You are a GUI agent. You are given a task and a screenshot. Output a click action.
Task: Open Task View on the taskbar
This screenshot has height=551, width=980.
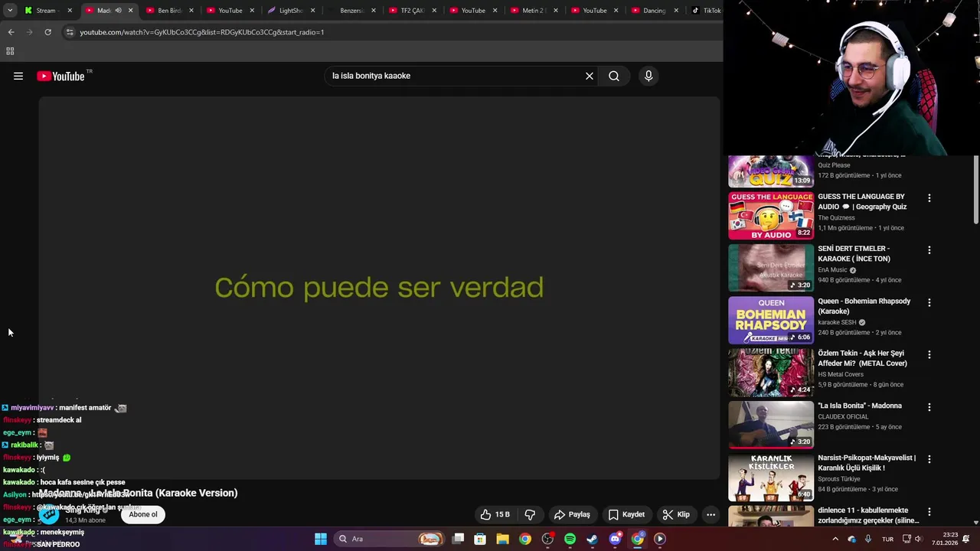pos(458,539)
